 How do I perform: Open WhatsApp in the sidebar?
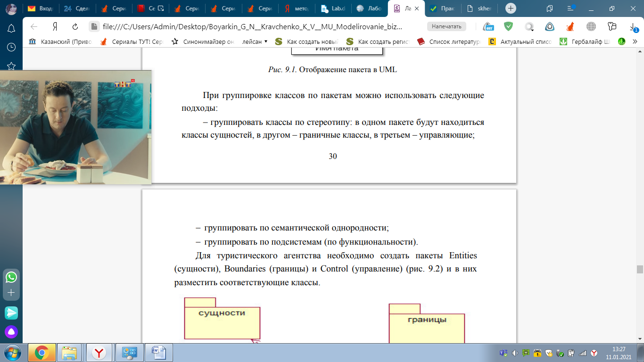[11, 277]
